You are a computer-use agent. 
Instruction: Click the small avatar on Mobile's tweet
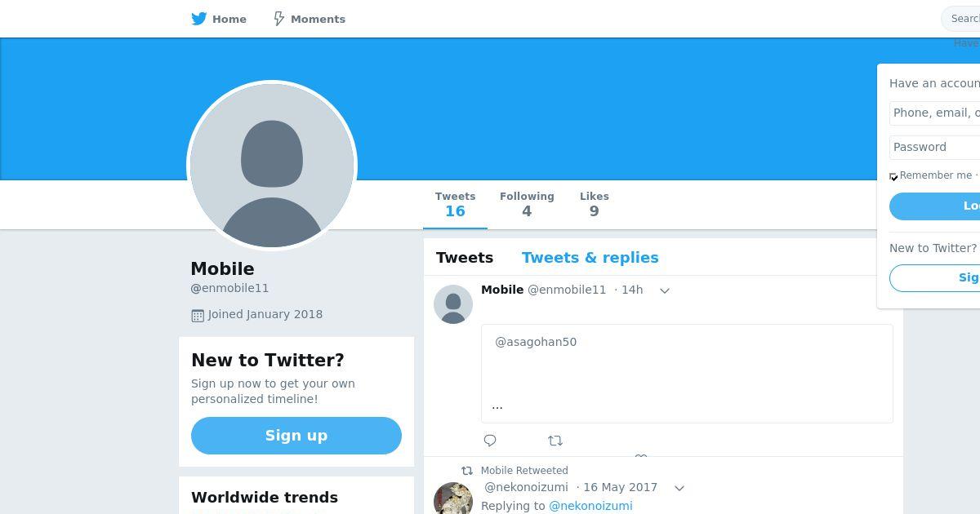pos(453,304)
